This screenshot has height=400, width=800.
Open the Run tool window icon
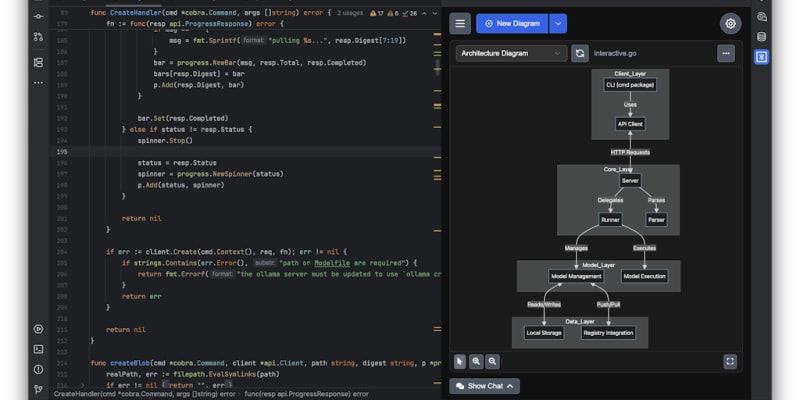point(38,329)
